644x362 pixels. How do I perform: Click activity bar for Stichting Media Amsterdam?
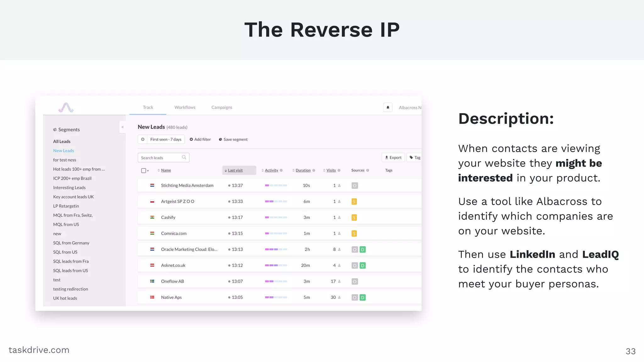pos(276,185)
